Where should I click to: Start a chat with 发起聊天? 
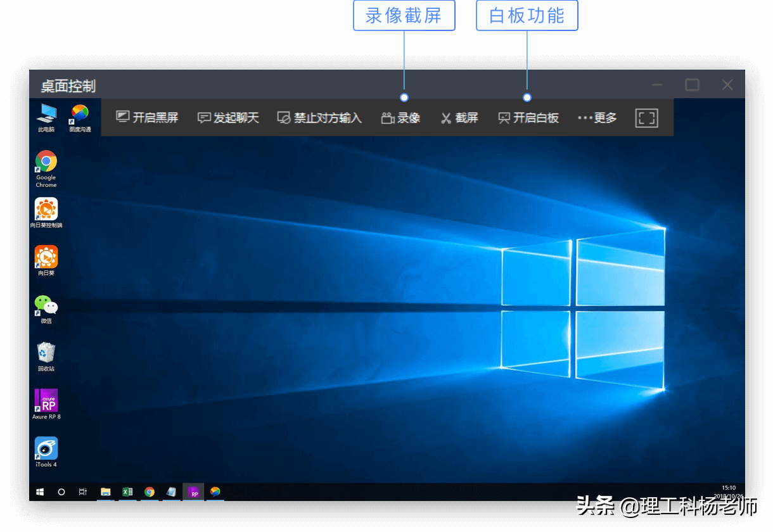[229, 118]
